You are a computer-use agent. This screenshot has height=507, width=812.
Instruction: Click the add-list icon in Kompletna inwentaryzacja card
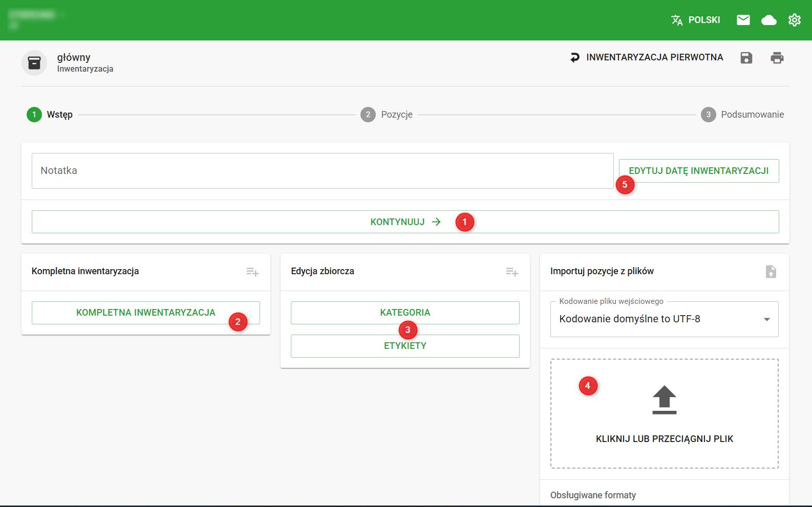point(252,272)
